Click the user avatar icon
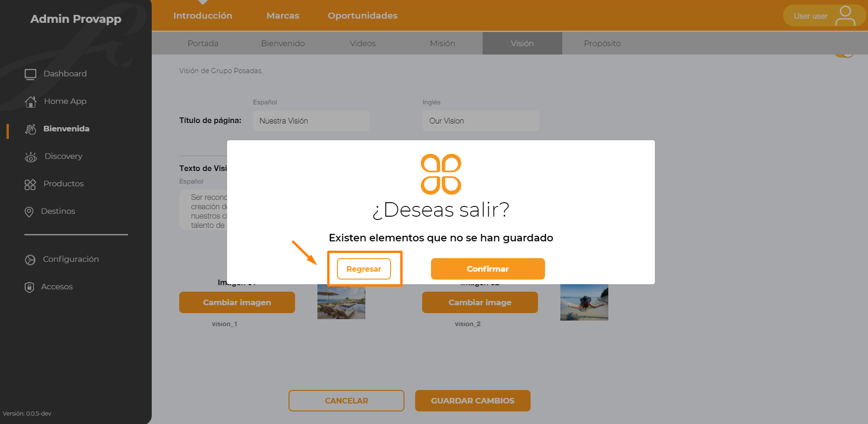Viewport: 868px width, 424px height. pos(845,16)
